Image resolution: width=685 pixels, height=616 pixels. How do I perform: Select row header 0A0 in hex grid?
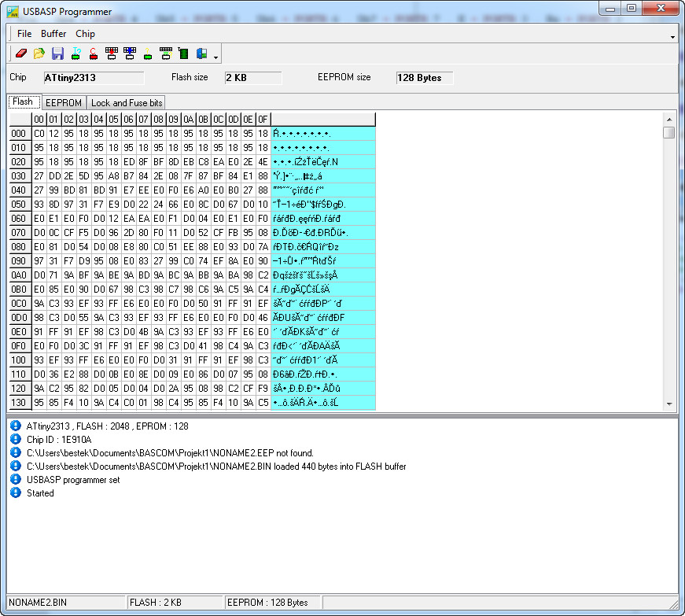tap(20, 275)
